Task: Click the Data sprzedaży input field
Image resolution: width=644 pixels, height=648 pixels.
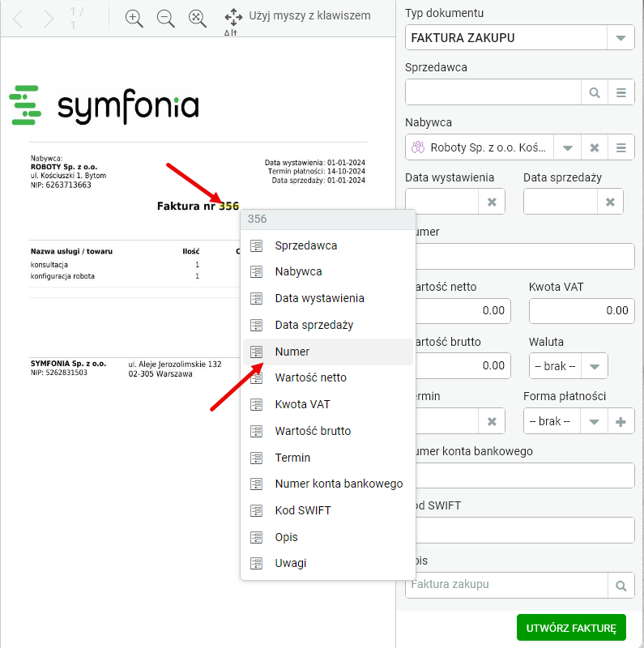Action: coord(561,202)
